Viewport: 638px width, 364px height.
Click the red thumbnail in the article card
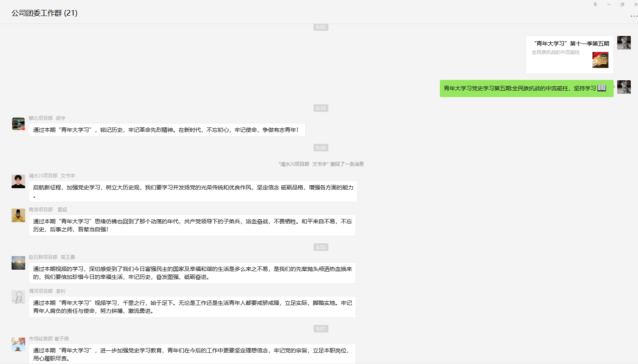(x=600, y=60)
